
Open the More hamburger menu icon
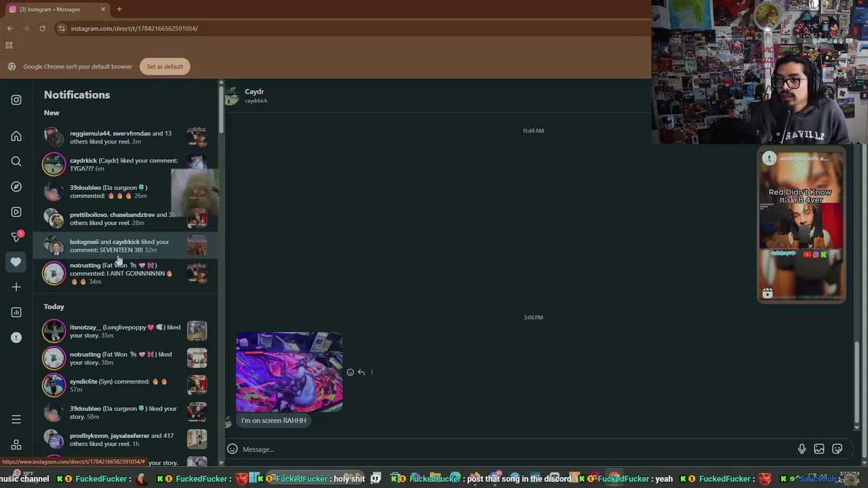pos(16,420)
